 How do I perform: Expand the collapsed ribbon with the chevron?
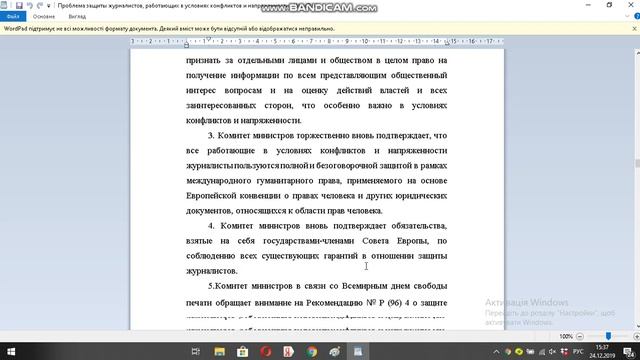coord(627,16)
